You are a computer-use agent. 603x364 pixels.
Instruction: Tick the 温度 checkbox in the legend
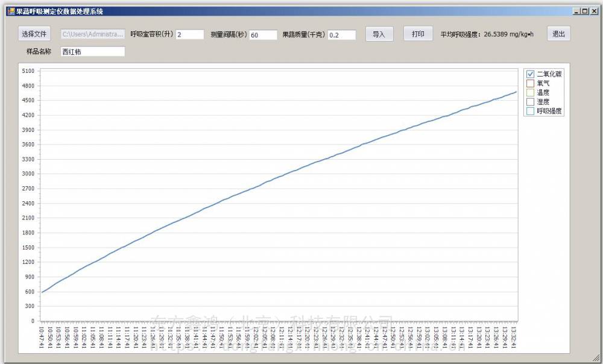pyautogui.click(x=531, y=92)
